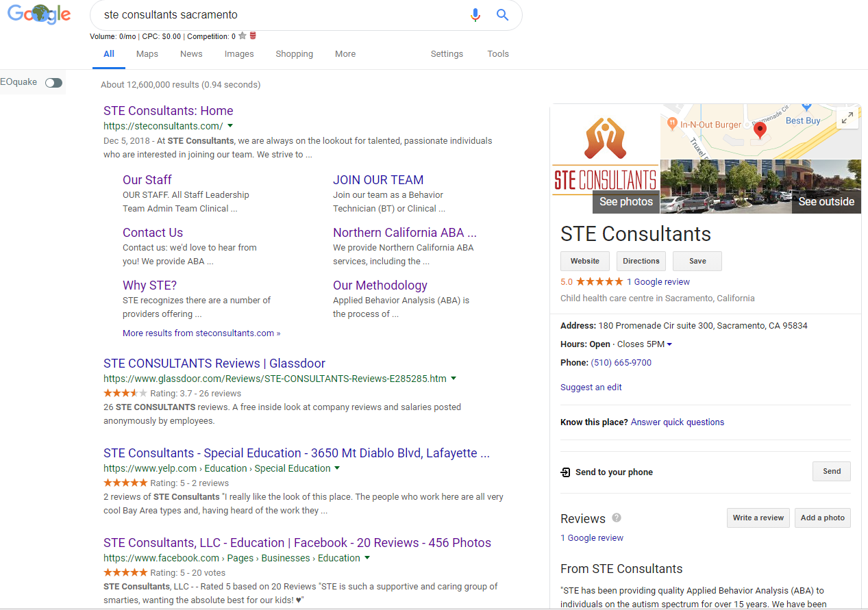Image resolution: width=868 pixels, height=610 pixels.
Task: Click the gray star icon near Competition
Action: point(243,36)
